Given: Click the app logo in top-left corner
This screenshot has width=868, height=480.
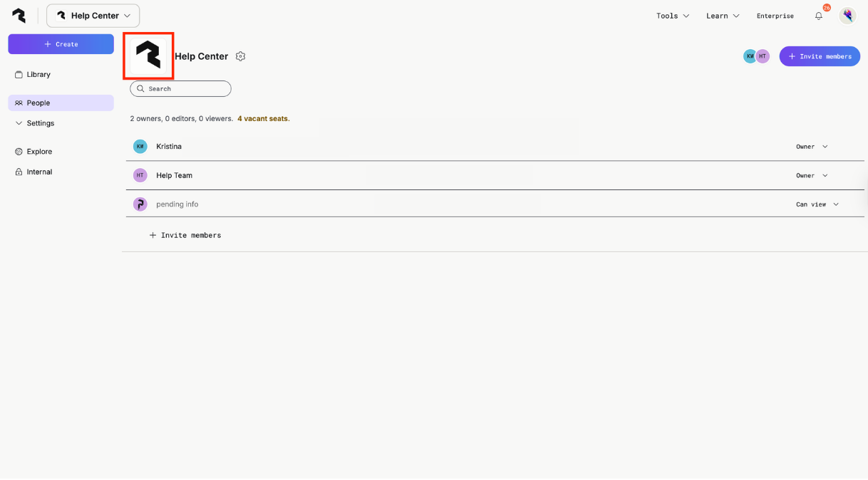Looking at the screenshot, I should 19,16.
